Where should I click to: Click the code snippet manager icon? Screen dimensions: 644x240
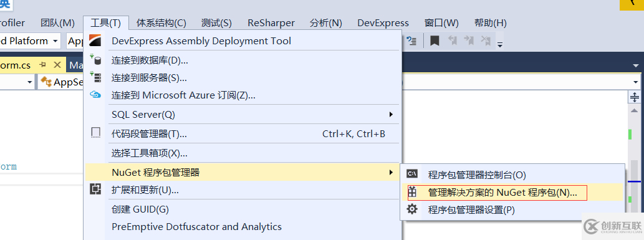pyautogui.click(x=95, y=133)
